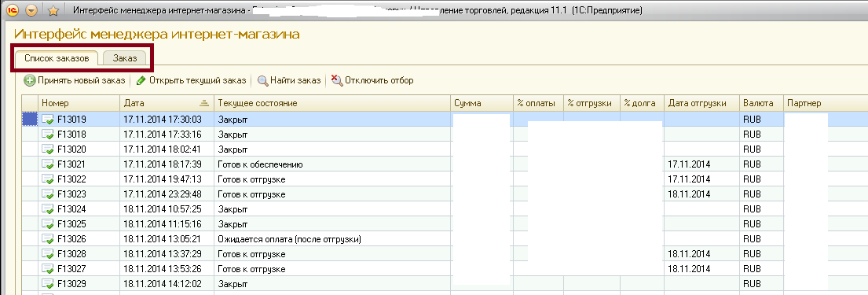The image size is (868, 295).
Task: Click the % отгрузки column header
Action: click(x=591, y=103)
